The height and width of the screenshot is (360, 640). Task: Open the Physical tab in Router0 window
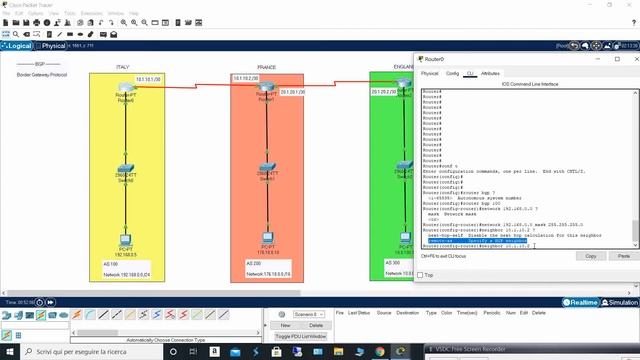429,73
